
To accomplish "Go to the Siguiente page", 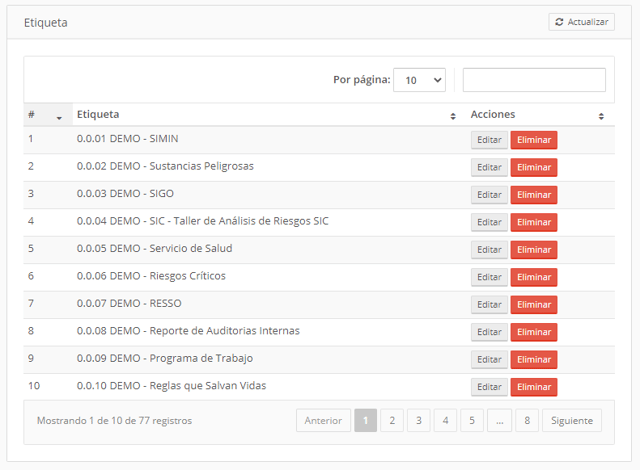I will (x=572, y=420).
